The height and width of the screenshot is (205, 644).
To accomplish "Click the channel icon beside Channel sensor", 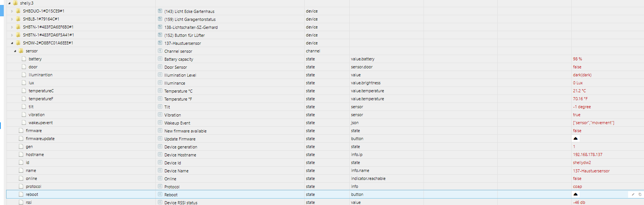I will (160, 51).
